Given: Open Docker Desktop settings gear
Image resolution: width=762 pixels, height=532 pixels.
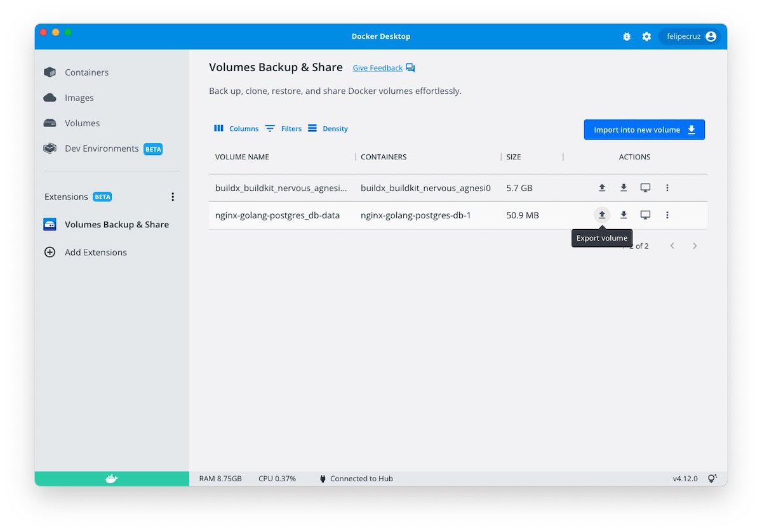Looking at the screenshot, I should pos(646,36).
